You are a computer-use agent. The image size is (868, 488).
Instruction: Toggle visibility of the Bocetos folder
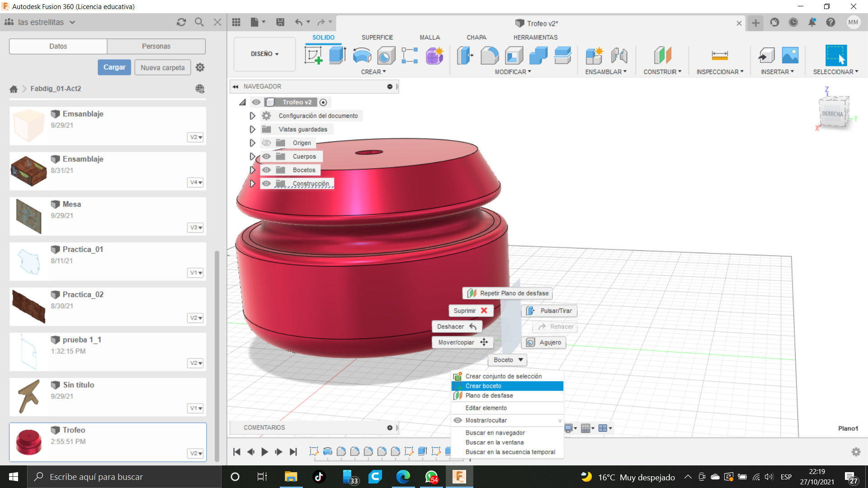pyautogui.click(x=266, y=170)
